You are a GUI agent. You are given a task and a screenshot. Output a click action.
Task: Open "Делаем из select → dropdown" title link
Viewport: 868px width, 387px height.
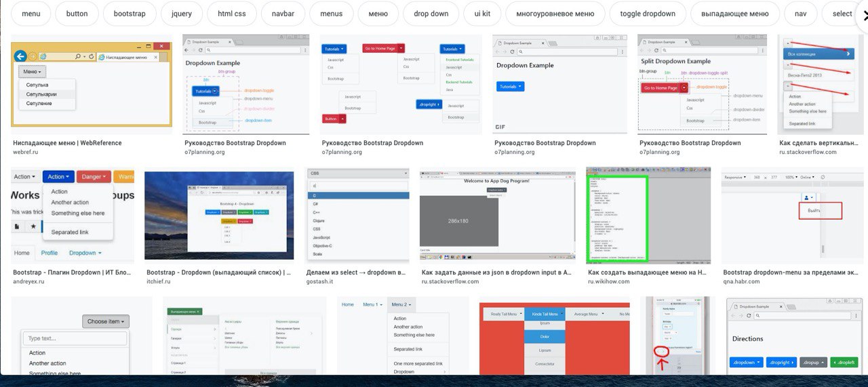pos(357,272)
